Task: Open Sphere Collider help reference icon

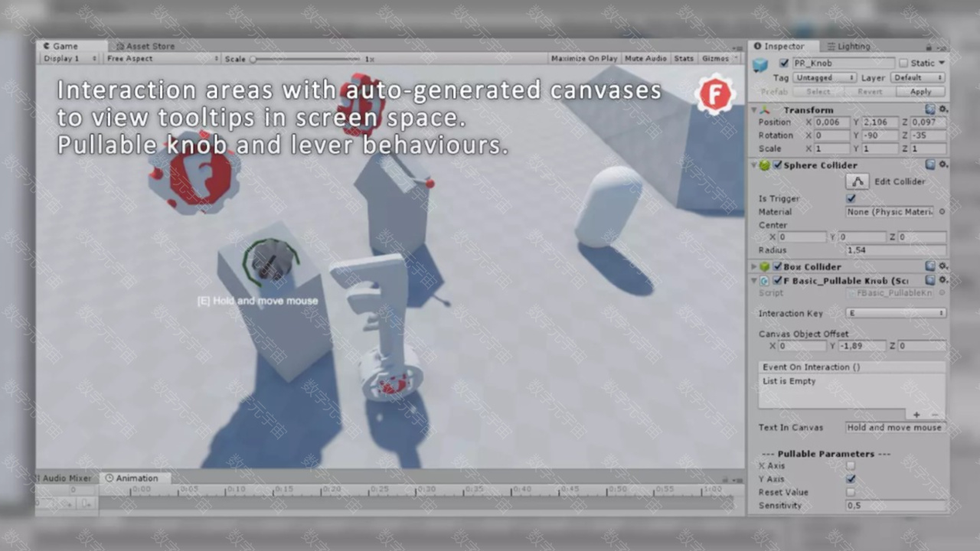Action: point(929,165)
